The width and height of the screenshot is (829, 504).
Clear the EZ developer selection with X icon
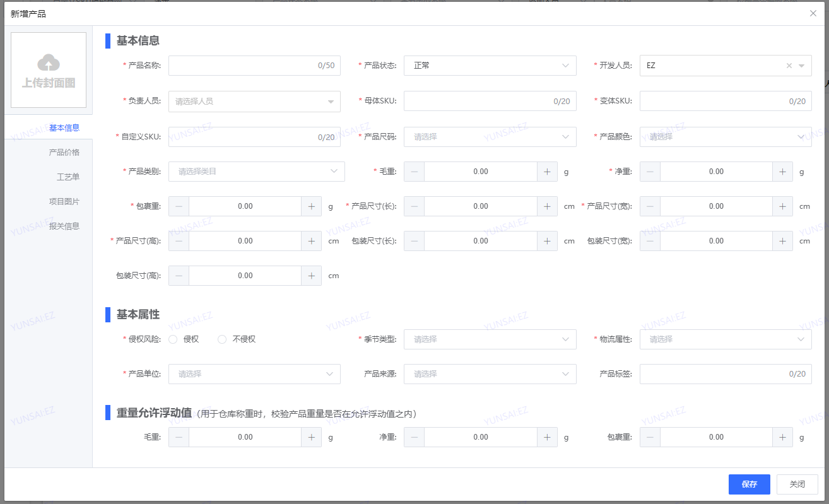[789, 66]
